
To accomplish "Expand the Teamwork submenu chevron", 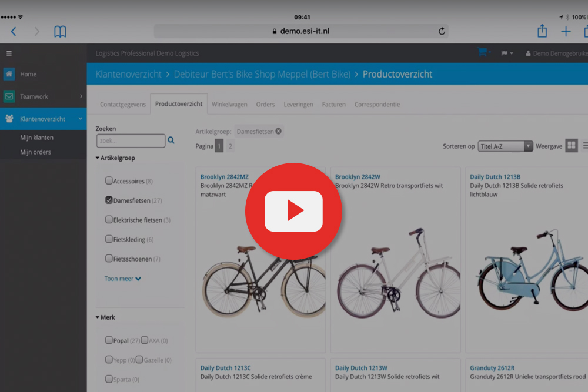I will tap(81, 96).
